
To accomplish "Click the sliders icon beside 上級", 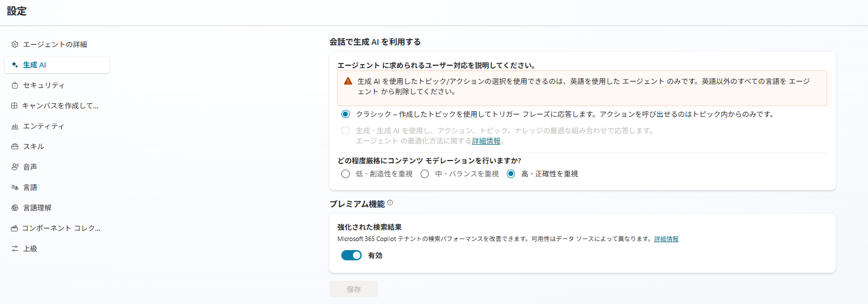I will [x=15, y=248].
